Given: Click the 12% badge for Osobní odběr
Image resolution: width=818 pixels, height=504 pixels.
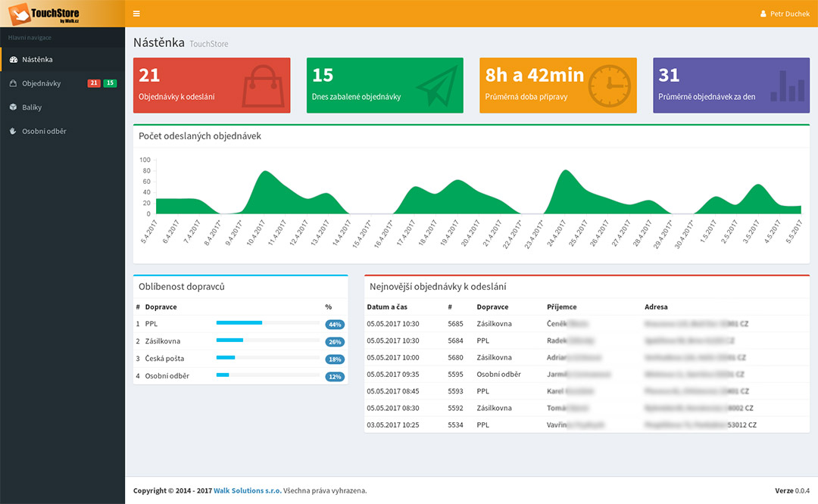Looking at the screenshot, I should coord(335,376).
